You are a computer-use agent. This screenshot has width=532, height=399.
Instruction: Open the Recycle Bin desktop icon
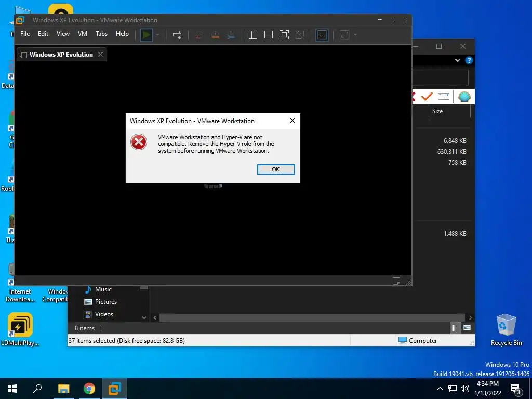[x=506, y=329]
